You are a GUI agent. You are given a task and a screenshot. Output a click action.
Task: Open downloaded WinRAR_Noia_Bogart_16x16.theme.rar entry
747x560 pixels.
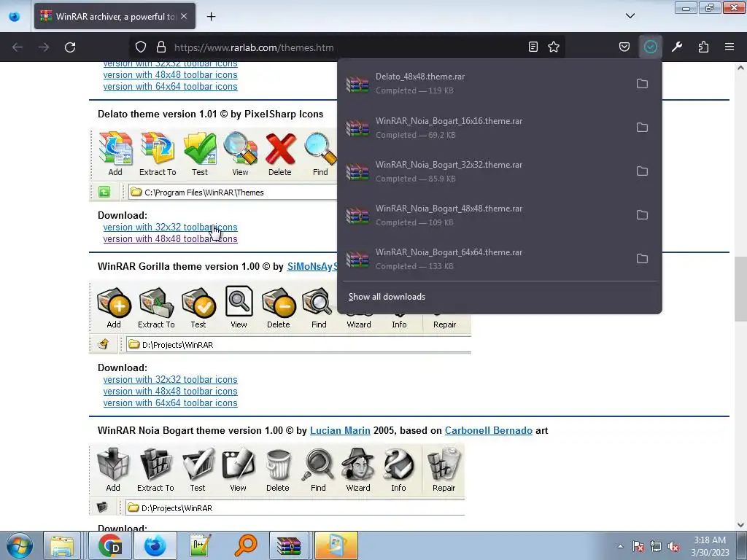point(484,127)
